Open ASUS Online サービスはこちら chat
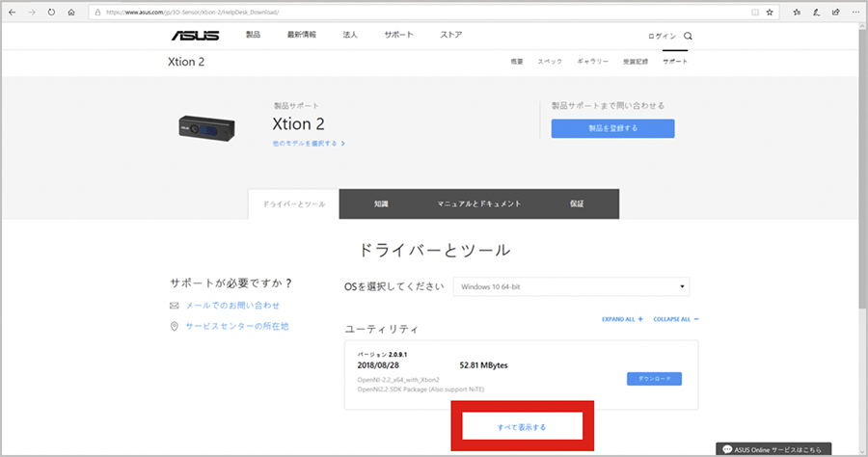 [x=773, y=449]
